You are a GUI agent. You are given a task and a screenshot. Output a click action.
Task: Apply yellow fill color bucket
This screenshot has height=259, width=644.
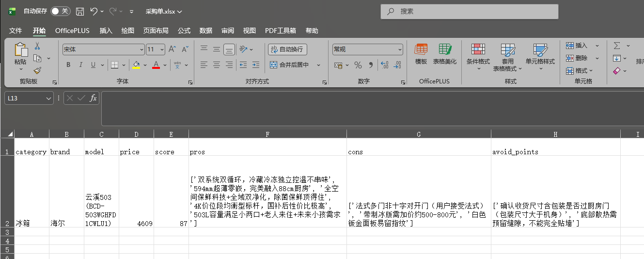pyautogui.click(x=136, y=65)
